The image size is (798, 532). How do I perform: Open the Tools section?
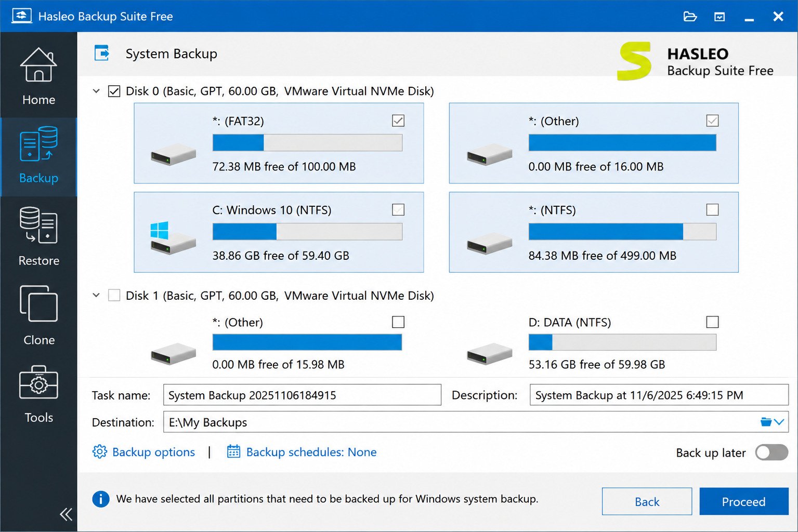point(38,395)
